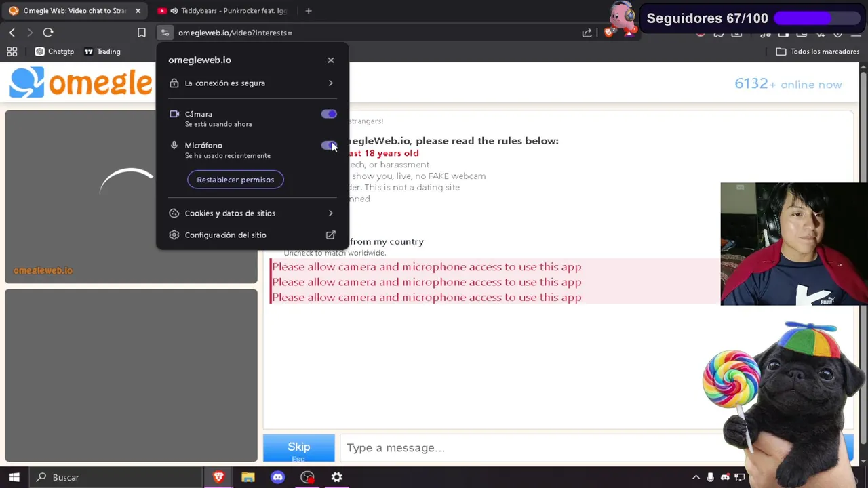
Task: Click the network tray icon
Action: click(x=740, y=477)
